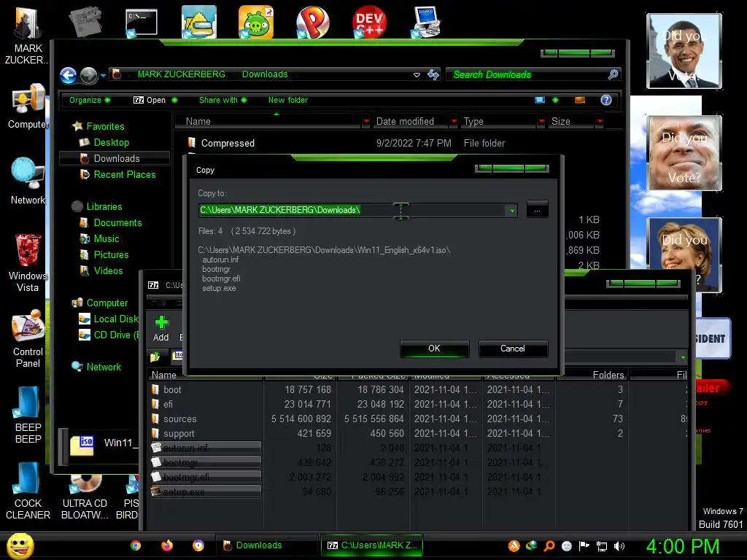Click the magnifier icon in Search Downloads box
This screenshot has width=747, height=560.
pos(613,74)
